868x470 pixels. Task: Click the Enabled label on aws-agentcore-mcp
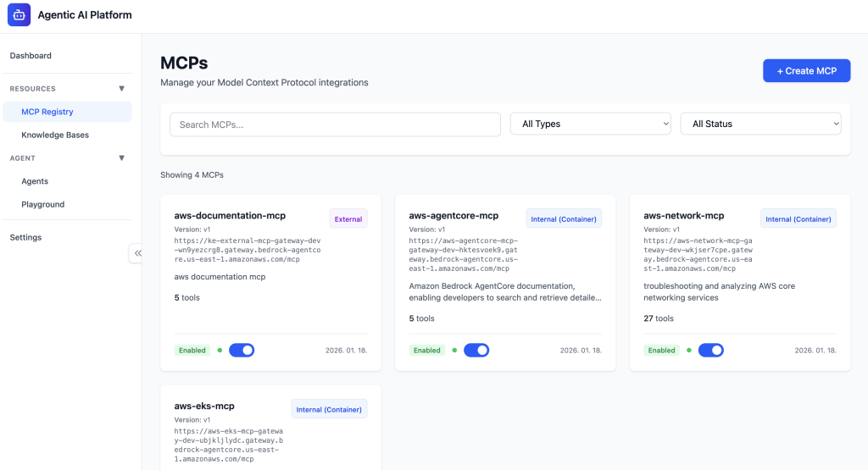(x=427, y=350)
